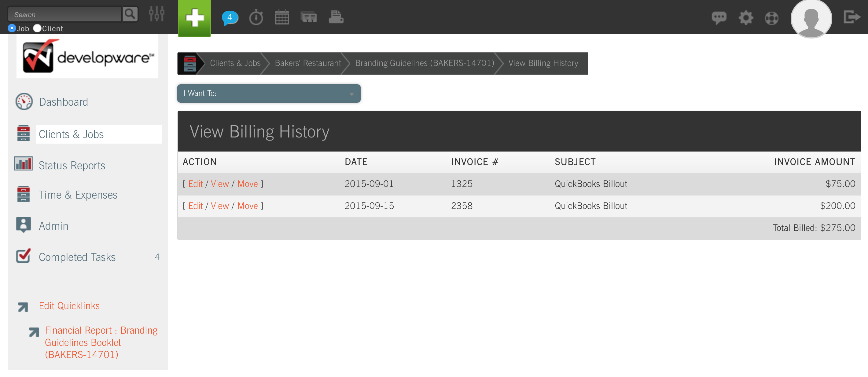
Task: Click the INVOICE # column header
Action: pos(474,162)
